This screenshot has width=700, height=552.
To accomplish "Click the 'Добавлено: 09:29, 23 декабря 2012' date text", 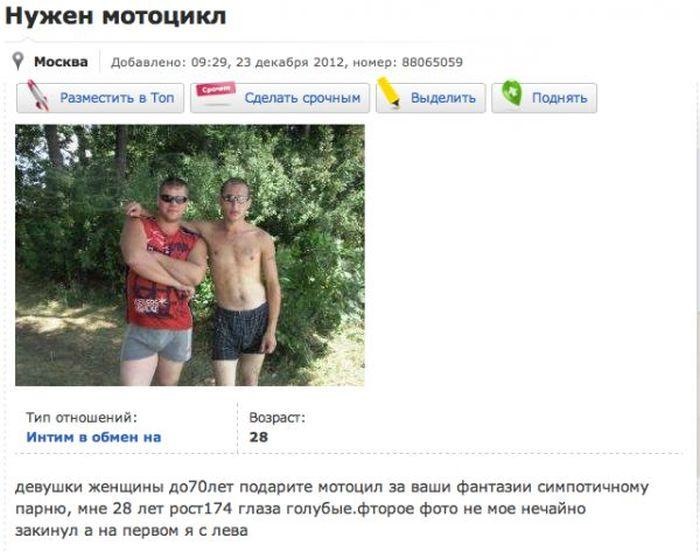I will [227, 62].
